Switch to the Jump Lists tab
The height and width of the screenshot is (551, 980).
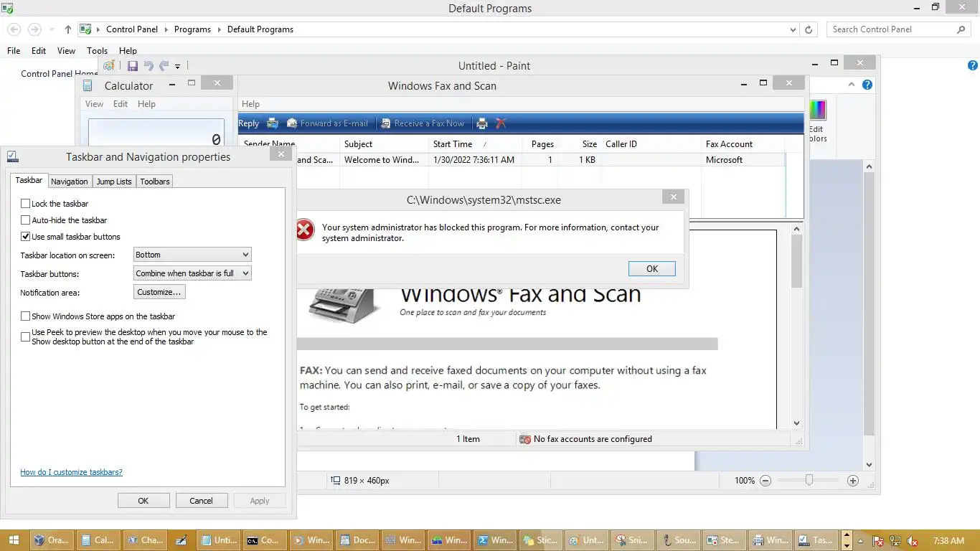[x=114, y=182]
